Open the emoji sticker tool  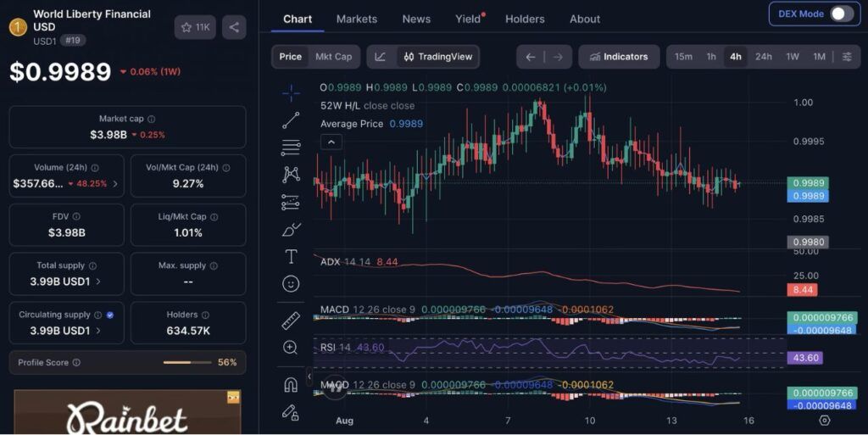(292, 284)
